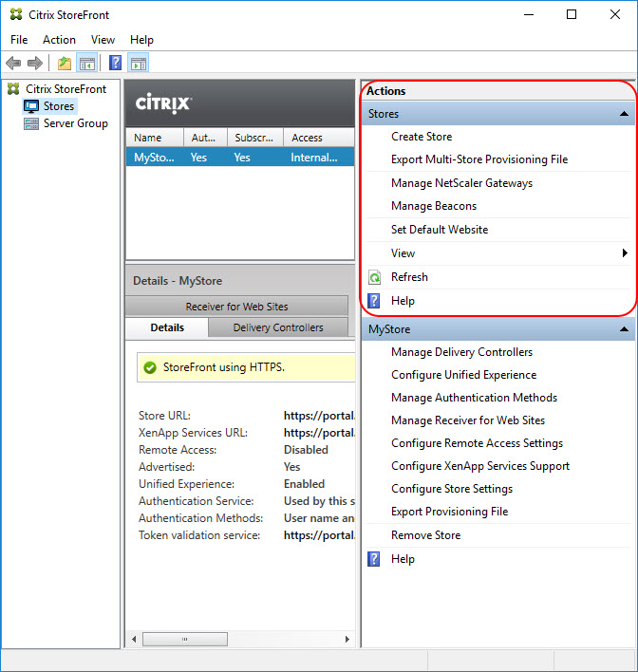638x672 pixels.
Task: Click Manage NetScaler Gateways
Action: point(461,183)
